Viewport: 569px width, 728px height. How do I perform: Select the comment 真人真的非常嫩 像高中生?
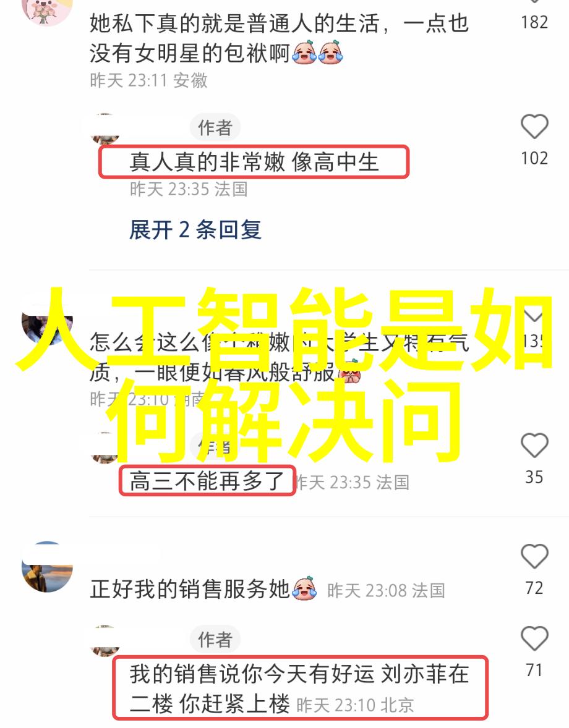pyautogui.click(x=254, y=162)
